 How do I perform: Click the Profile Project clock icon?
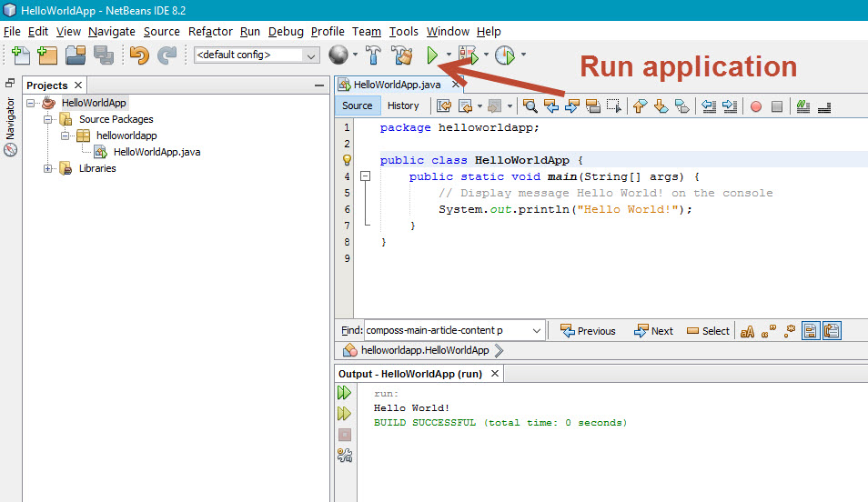tap(505, 55)
